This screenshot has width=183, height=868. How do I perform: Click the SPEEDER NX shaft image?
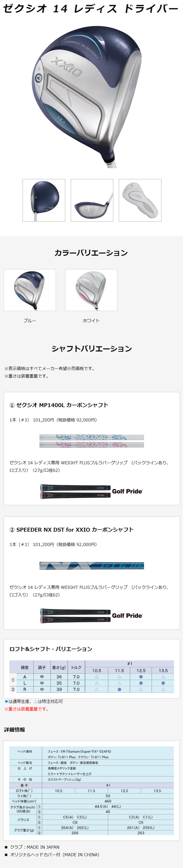[92, 566]
